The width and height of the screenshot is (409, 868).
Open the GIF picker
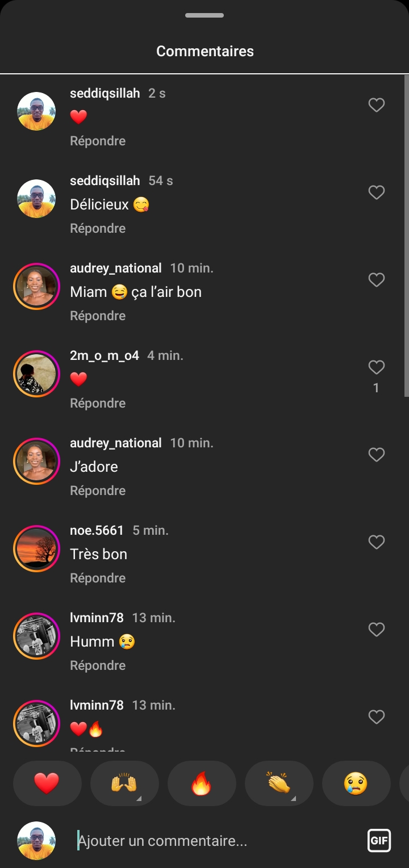click(x=379, y=840)
